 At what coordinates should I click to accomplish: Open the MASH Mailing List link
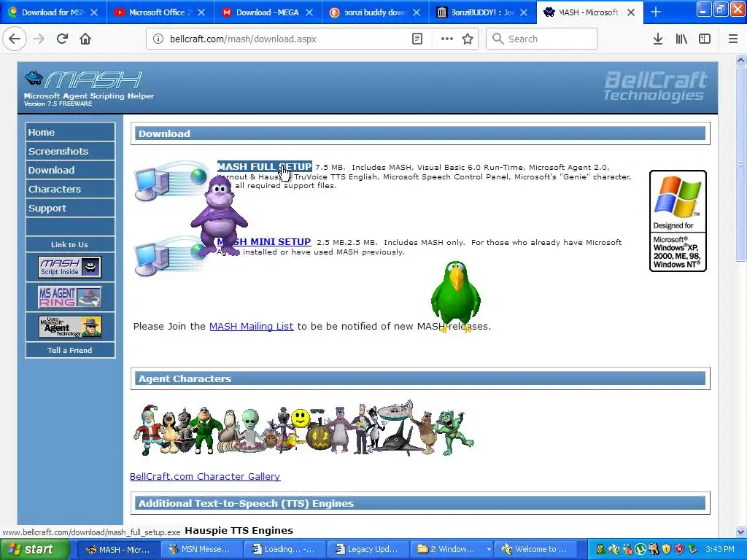251,326
